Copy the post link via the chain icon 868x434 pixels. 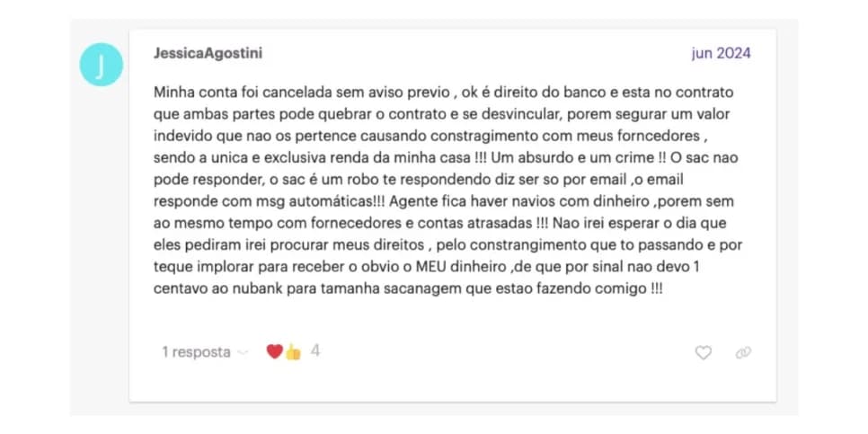pos(743,352)
